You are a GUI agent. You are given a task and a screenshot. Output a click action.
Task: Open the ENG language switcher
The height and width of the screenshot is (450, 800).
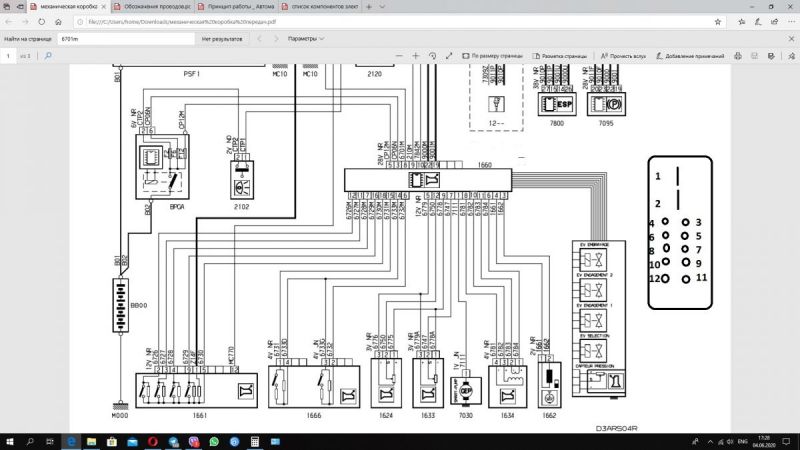(x=742, y=441)
